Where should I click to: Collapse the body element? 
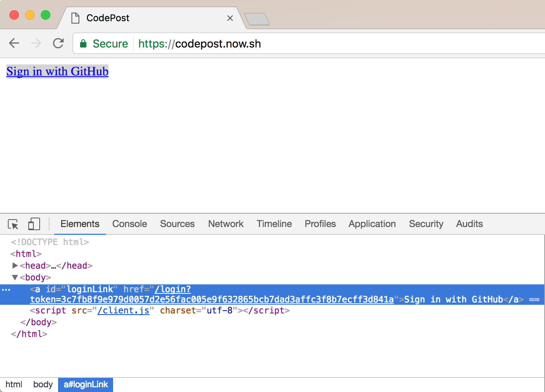[x=15, y=277]
